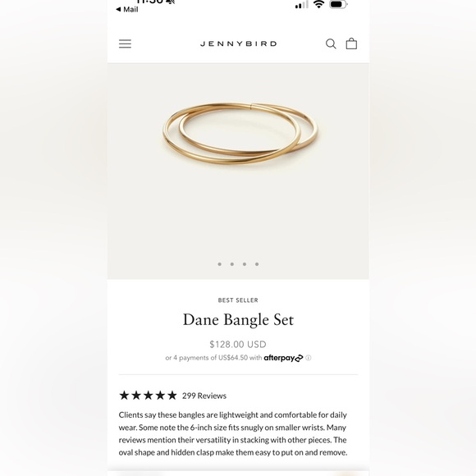Image resolution: width=476 pixels, height=476 pixels.
Task: Tap the $128.00 USD price
Action: (238, 344)
